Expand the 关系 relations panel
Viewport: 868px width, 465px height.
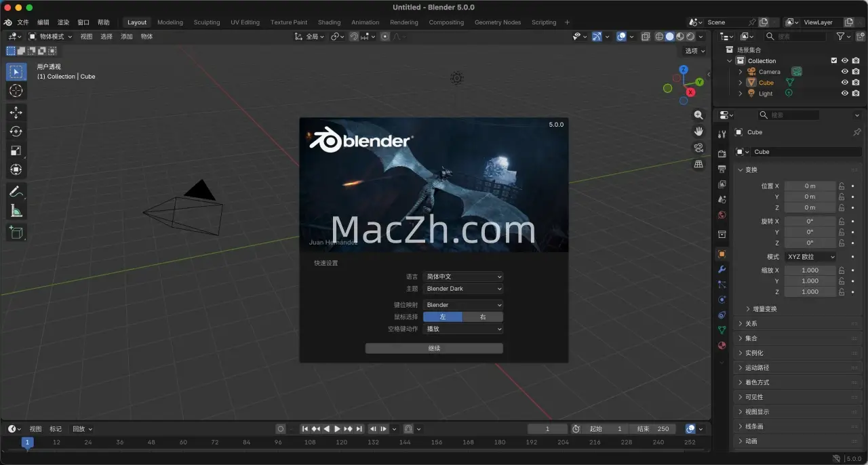click(x=751, y=324)
